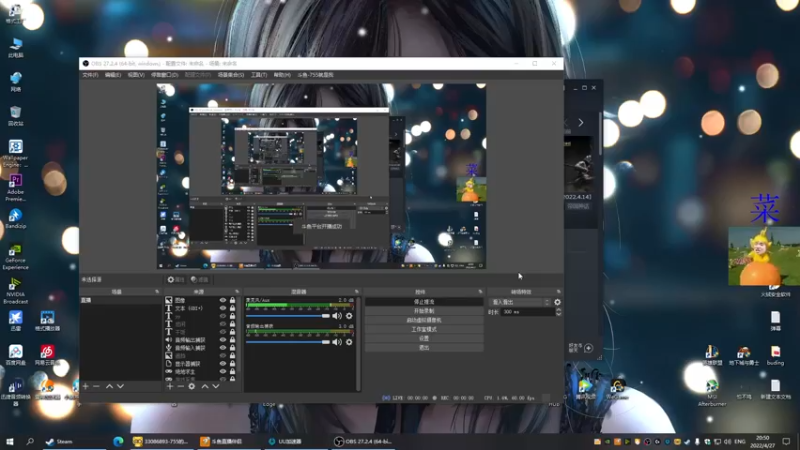Open 文件(F) menu
The image size is (800, 450).
coord(90,75)
